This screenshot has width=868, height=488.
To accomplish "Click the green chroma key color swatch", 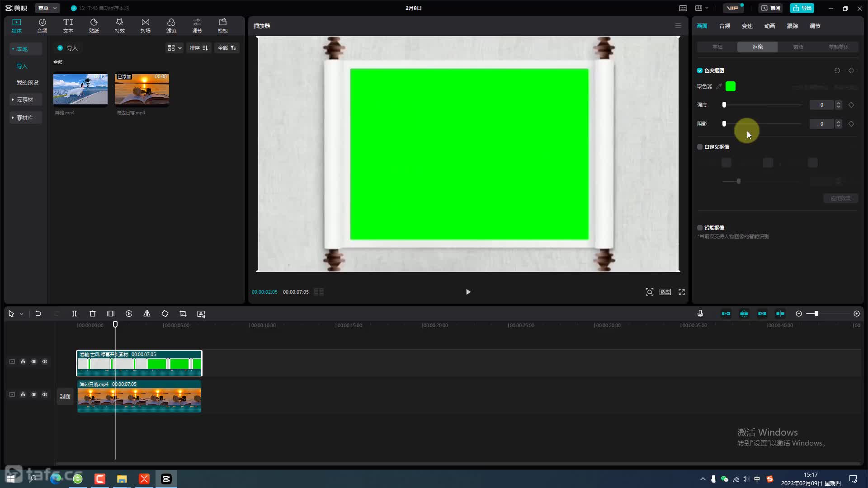I will (x=731, y=86).
